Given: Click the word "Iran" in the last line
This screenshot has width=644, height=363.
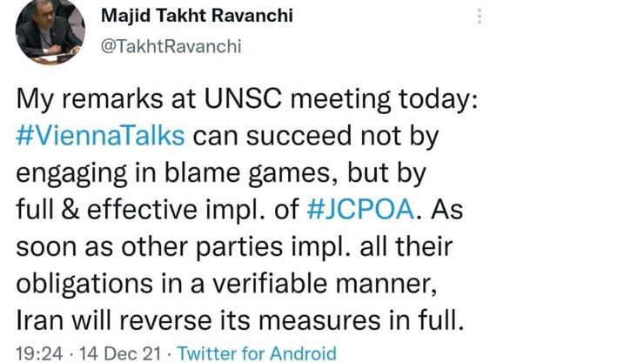Looking at the screenshot, I should click(38, 319).
